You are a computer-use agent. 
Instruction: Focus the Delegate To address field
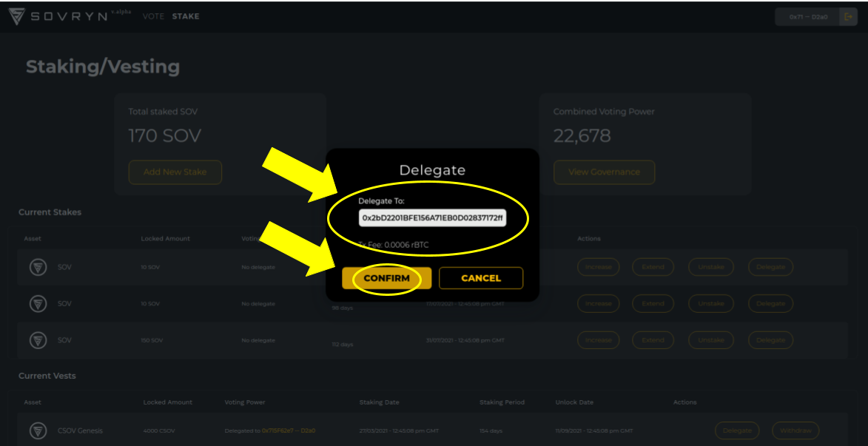[432, 218]
